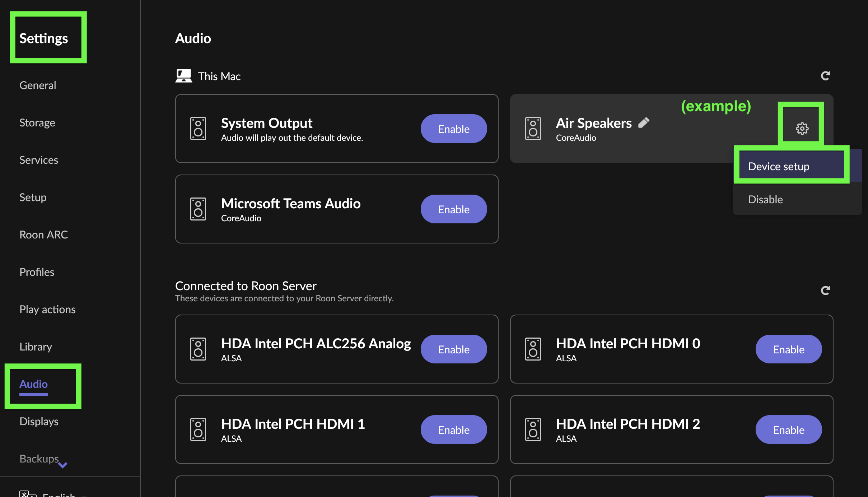
Task: Click the language translate icon in sidebar
Action: [27, 493]
